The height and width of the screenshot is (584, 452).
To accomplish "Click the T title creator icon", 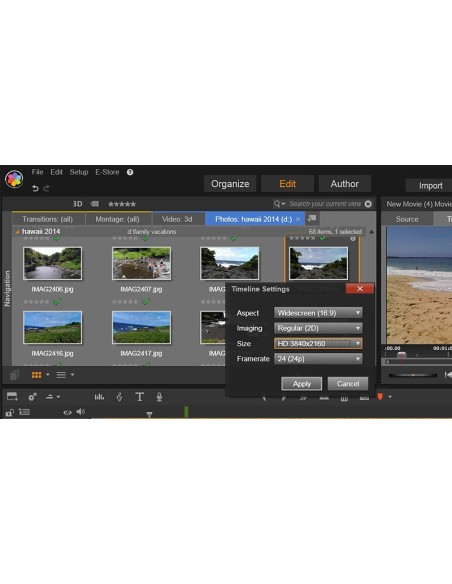I will coord(140,397).
